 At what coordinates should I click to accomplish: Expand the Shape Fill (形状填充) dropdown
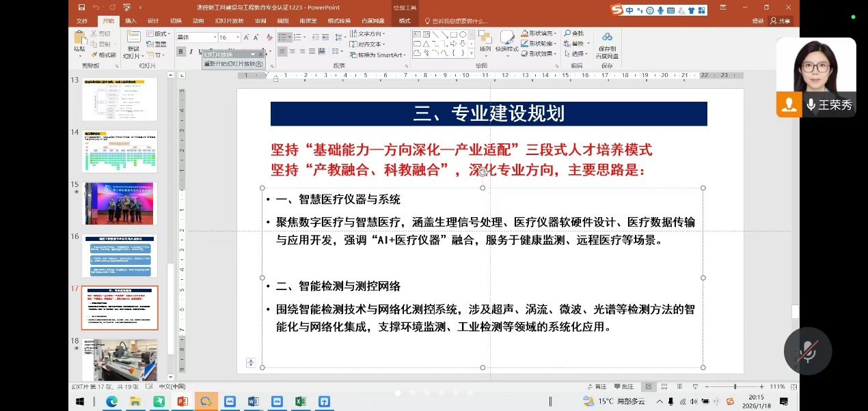(556, 33)
